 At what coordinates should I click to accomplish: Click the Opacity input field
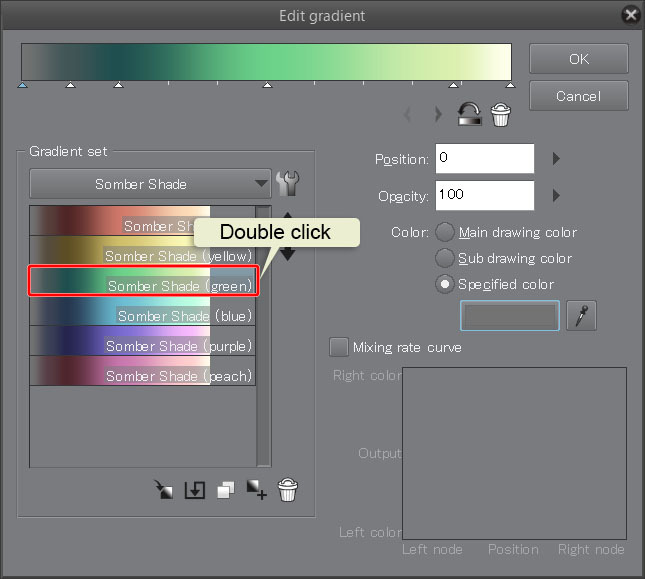point(484,195)
